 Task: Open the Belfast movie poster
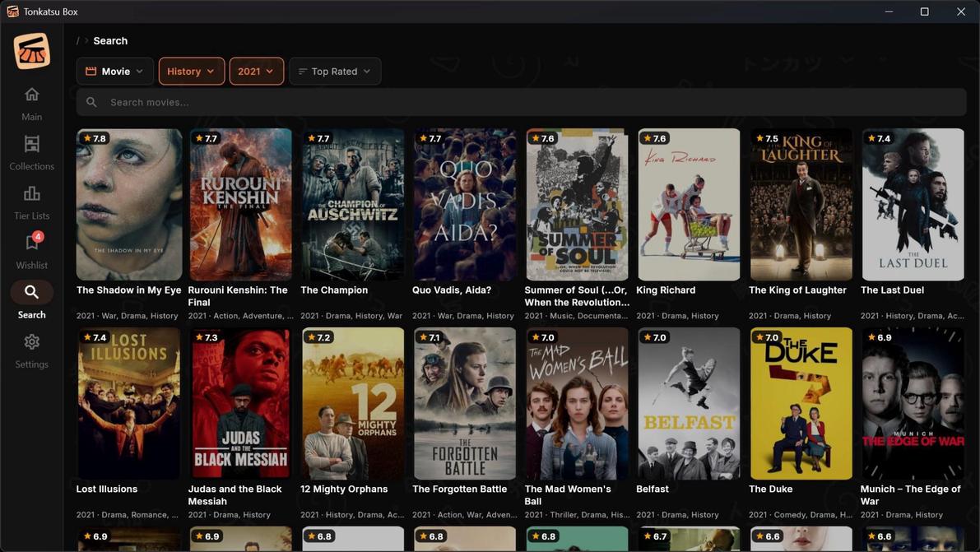pos(689,403)
